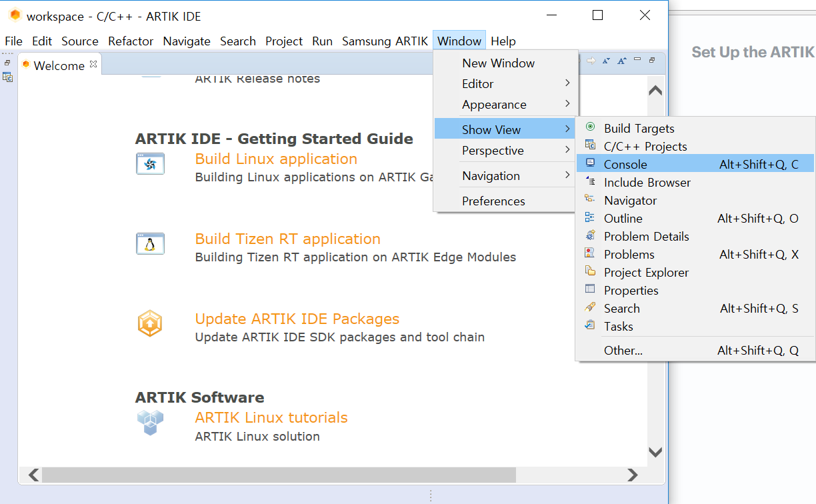Open the Build Linux application link
The height and width of the screenshot is (504, 816).
[x=276, y=159]
